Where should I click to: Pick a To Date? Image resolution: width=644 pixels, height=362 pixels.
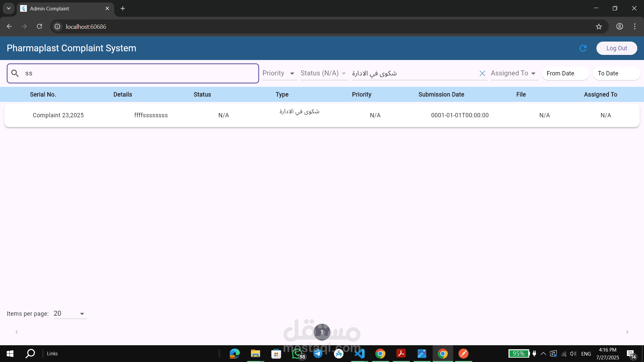pos(616,73)
